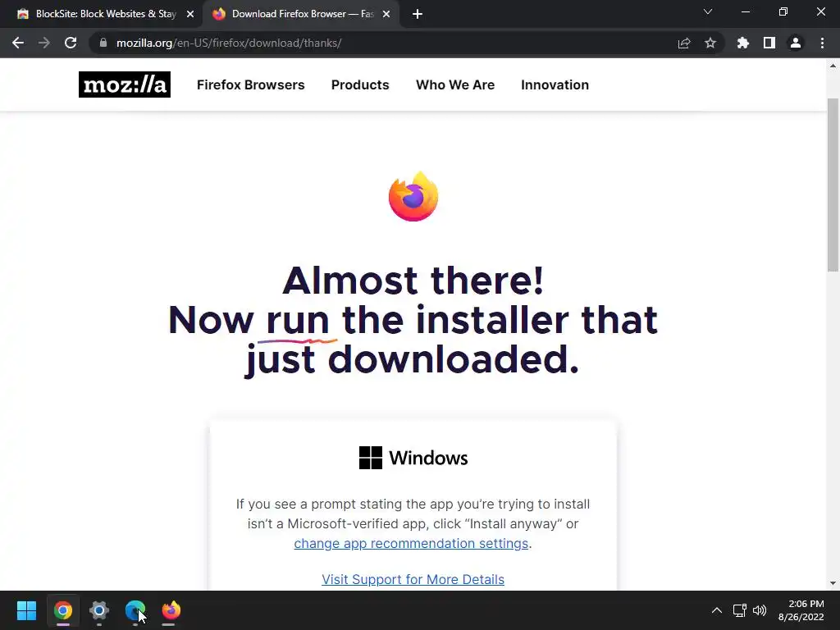This screenshot has height=630, width=840.
Task: Open the Firefox Browsers menu
Action: (x=251, y=84)
